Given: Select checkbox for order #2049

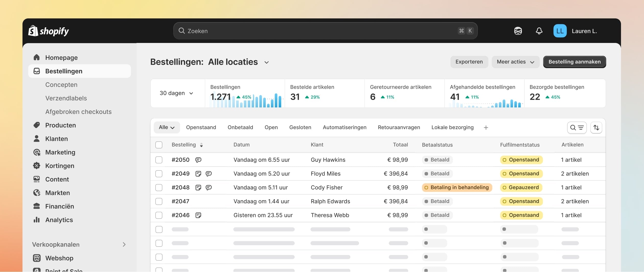Looking at the screenshot, I should click(x=159, y=174).
